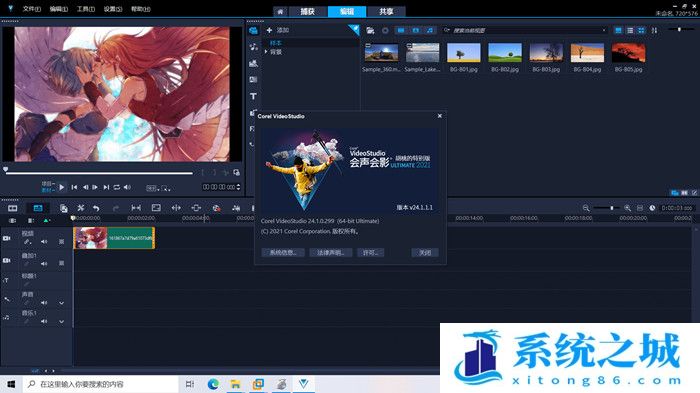Expand the Music 1 track chevron
Screen dimensions: 700x393
click(62, 321)
